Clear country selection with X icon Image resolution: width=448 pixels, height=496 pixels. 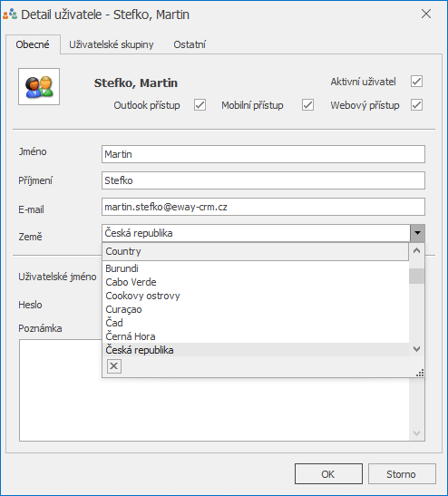click(114, 366)
